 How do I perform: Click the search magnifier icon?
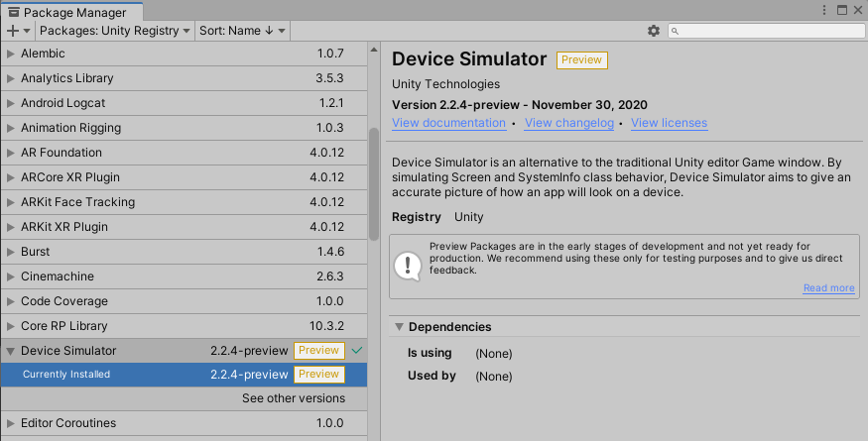pyautogui.click(x=675, y=32)
